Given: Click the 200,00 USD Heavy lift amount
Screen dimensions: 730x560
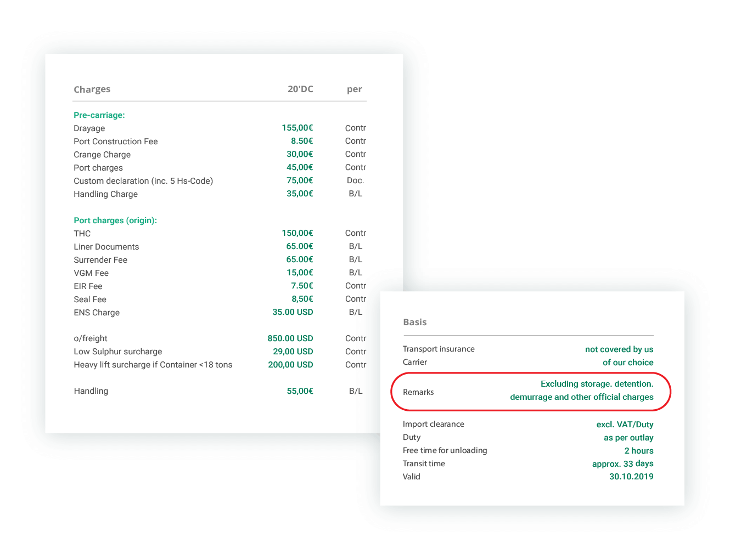Looking at the screenshot, I should (x=290, y=365).
